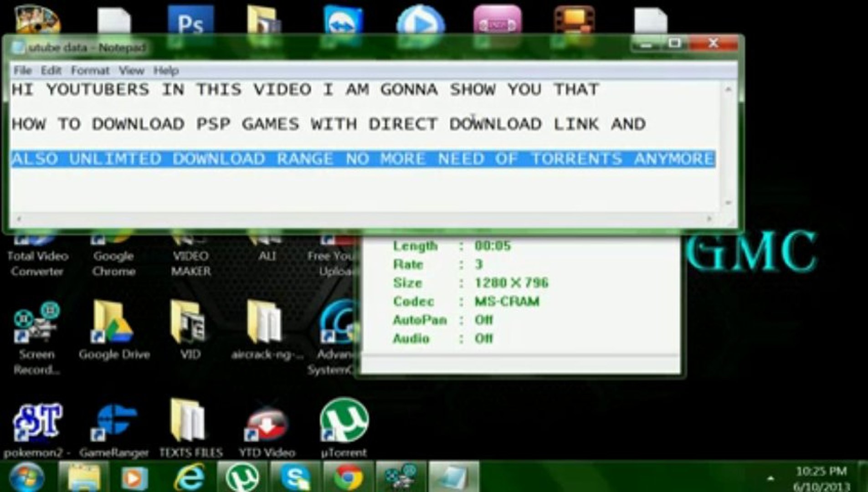Close the Notepad window

(714, 44)
